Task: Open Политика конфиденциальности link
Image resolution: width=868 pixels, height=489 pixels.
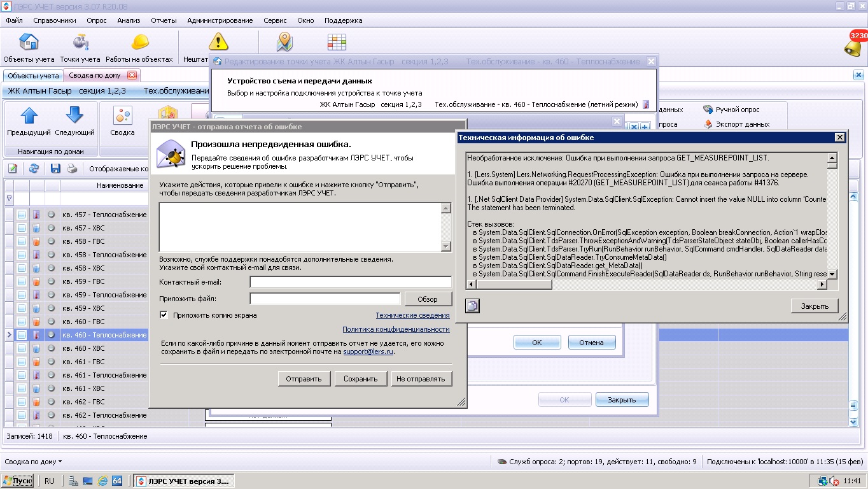Action: [396, 329]
